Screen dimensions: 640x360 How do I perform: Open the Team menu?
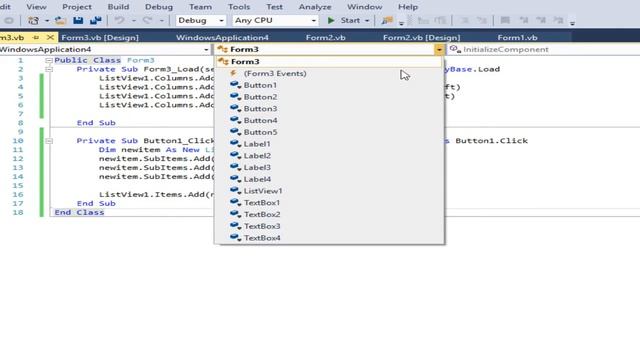(200, 7)
